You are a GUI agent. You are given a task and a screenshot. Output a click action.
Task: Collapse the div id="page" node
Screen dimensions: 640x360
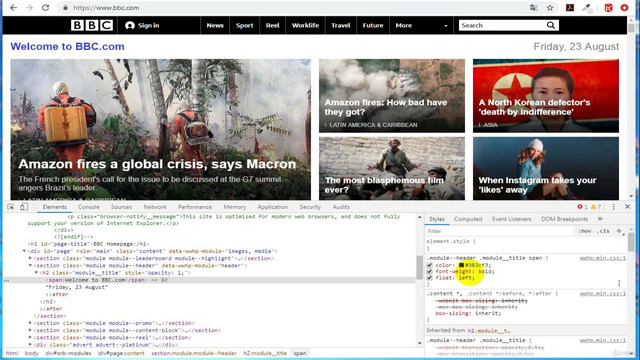pyautogui.click(x=24, y=251)
